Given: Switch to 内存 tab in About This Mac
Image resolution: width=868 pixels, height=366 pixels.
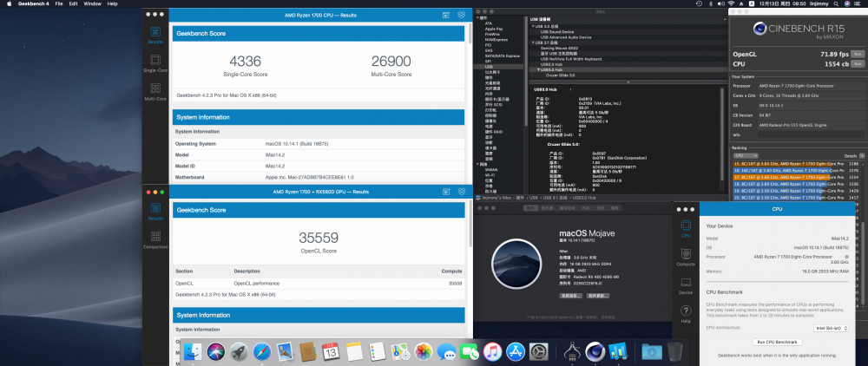Looking at the screenshot, I should point(584,208).
